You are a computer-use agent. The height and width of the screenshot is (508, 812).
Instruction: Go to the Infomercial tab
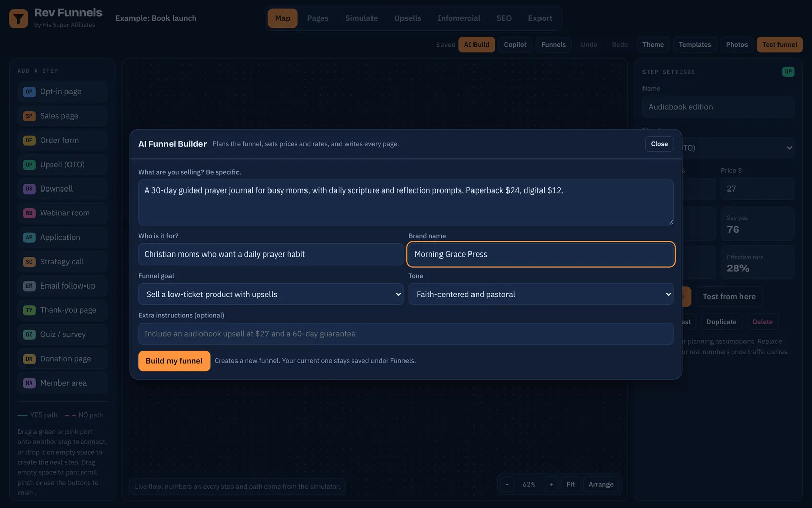[459, 18]
